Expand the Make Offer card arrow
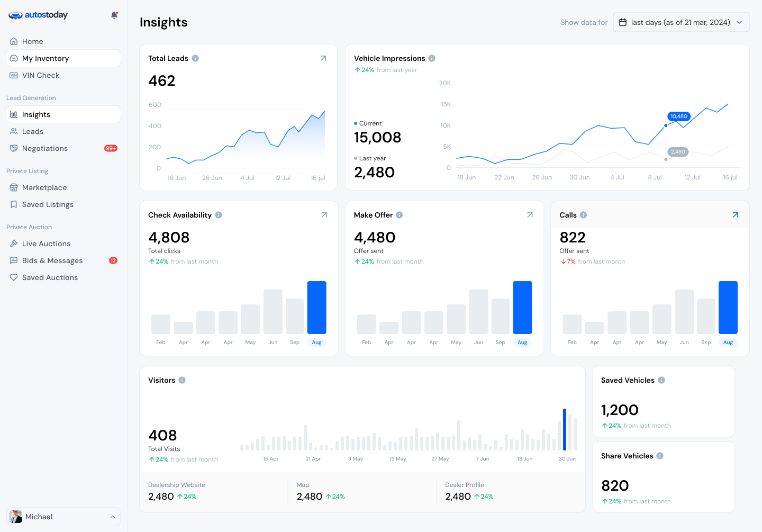Screen dimensions: 762x532 [530, 215]
